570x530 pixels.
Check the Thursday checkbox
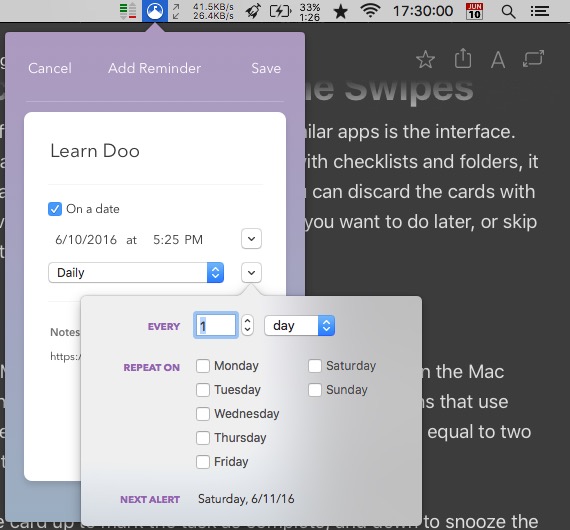tap(203, 438)
